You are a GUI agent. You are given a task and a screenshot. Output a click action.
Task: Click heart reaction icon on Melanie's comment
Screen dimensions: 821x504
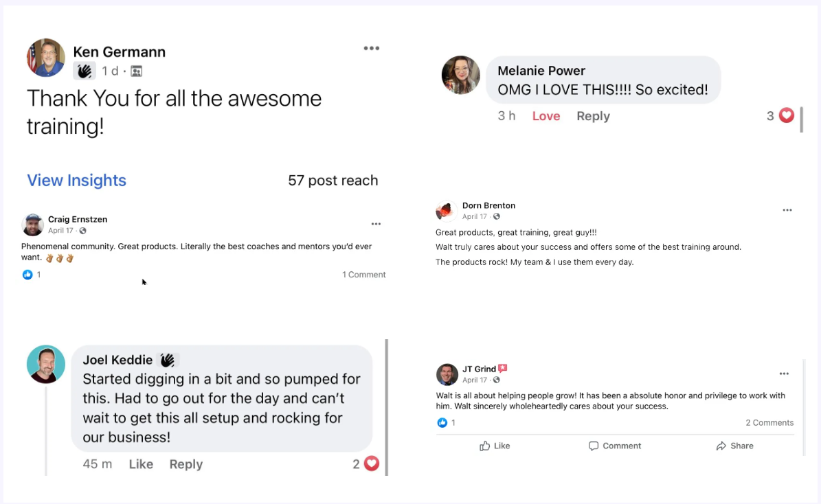coord(787,115)
